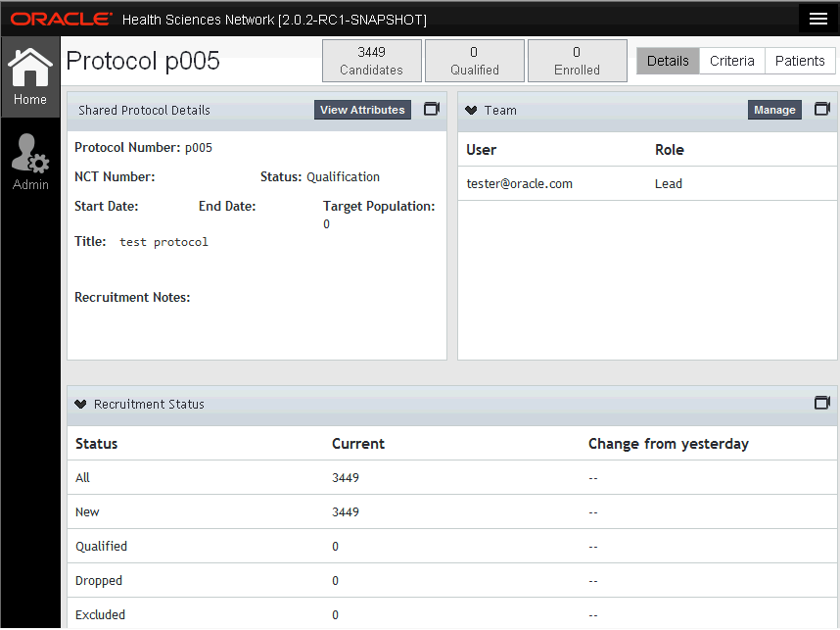
Task: Maximize the Team panel
Action: click(x=822, y=110)
